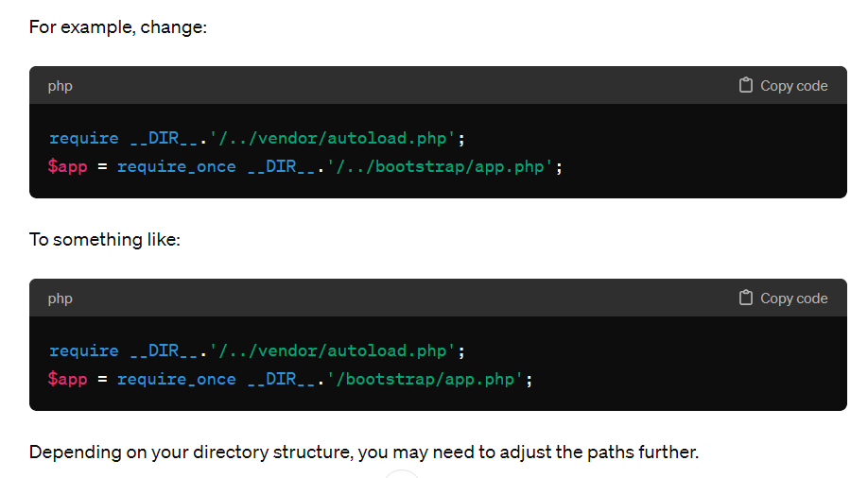
Task: Click the $app variable in the first snippet
Action: [66, 166]
